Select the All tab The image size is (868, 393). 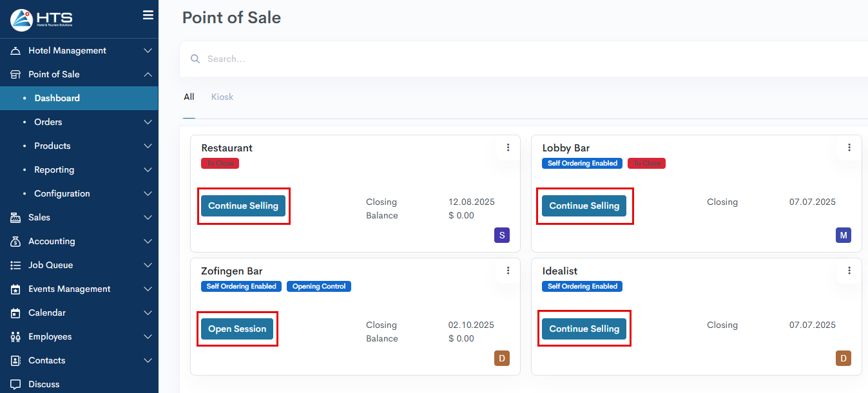189,97
